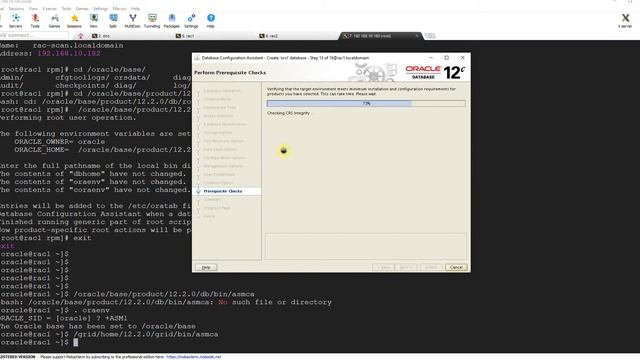Image resolution: width=640 pixels, height=360 pixels.
Task: Click the View toolbar icon
Action: [x=93, y=20]
